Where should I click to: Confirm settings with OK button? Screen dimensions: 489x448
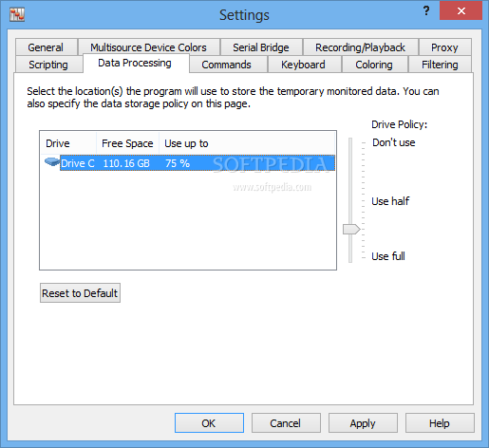click(209, 423)
